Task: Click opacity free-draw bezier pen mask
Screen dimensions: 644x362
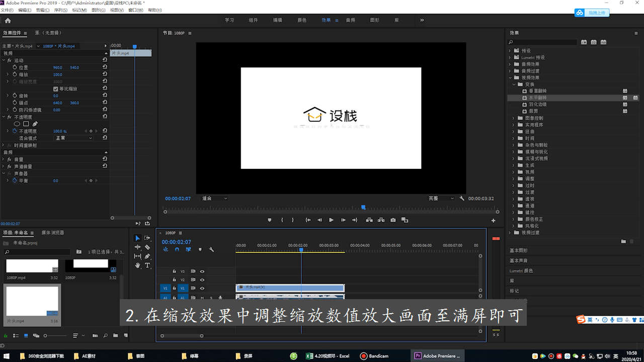Action: (35, 124)
